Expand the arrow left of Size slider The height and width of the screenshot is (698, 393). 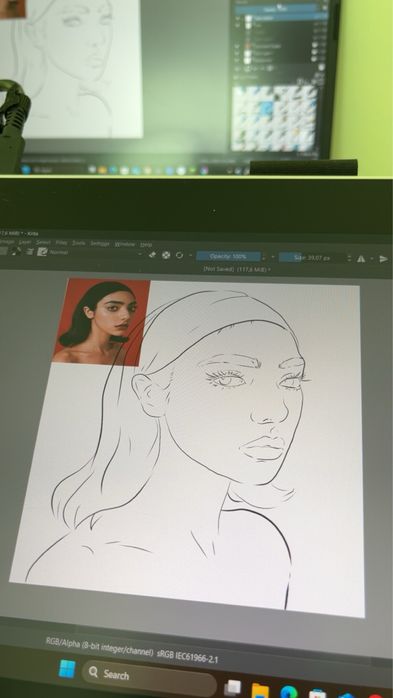click(x=273, y=257)
